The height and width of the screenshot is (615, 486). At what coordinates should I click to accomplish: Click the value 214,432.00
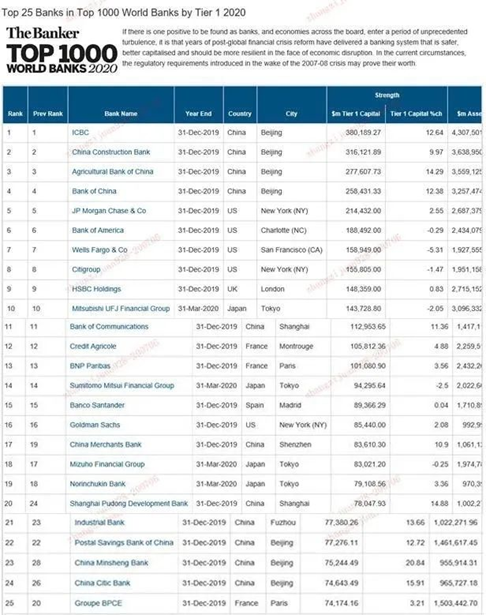click(363, 211)
